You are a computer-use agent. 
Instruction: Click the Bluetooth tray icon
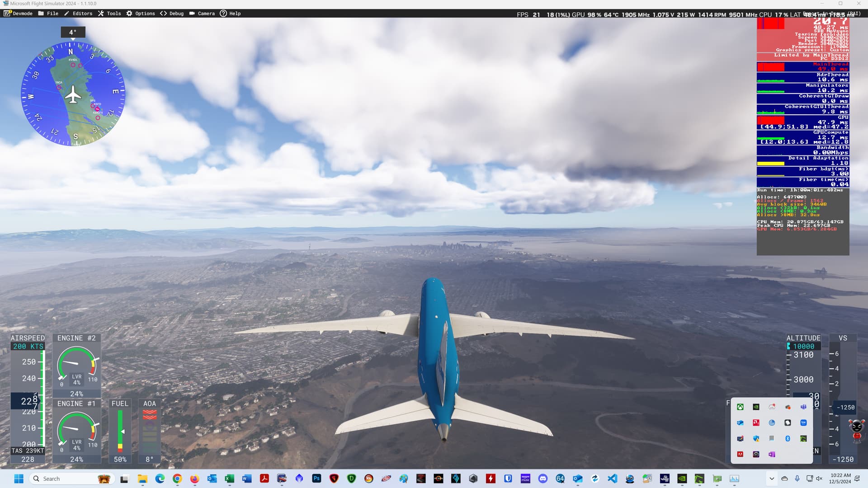788,439
